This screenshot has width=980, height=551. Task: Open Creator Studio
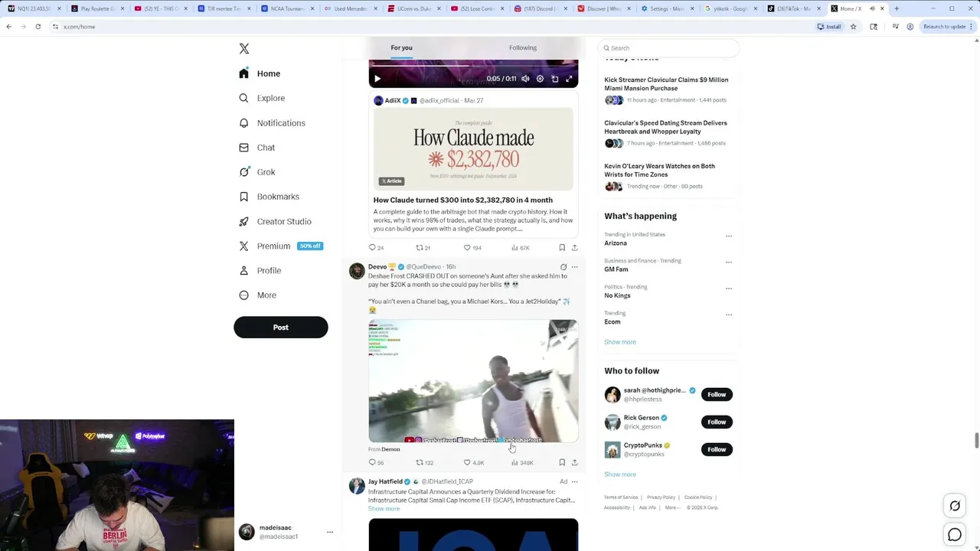tap(275, 221)
